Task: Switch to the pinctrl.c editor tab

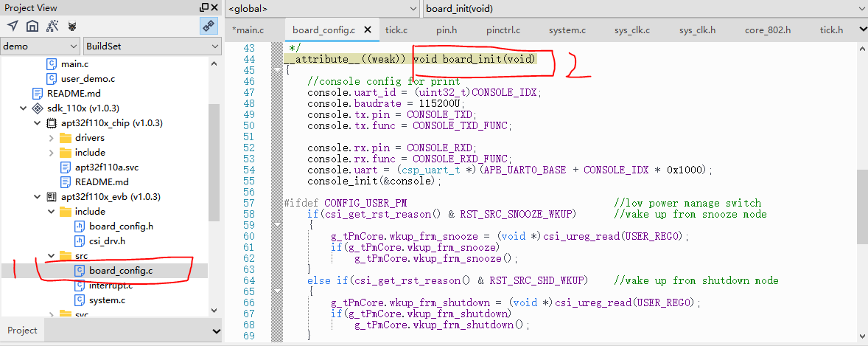Action: pyautogui.click(x=503, y=30)
